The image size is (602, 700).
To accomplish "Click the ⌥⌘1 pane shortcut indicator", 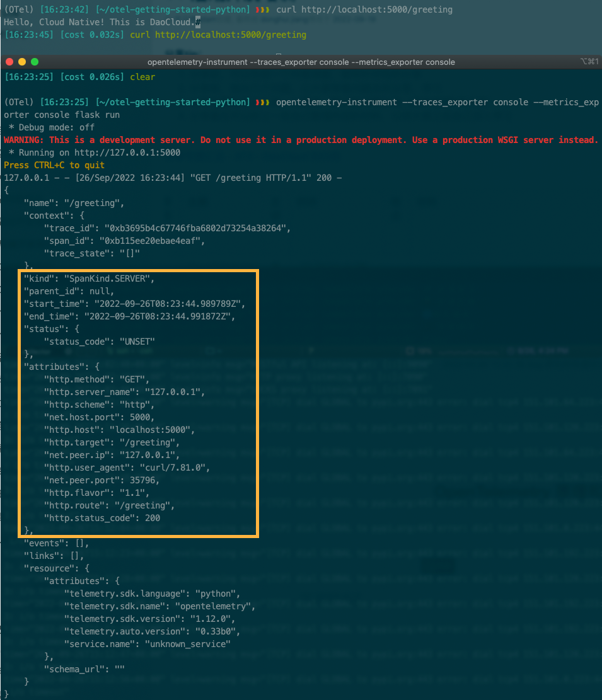I will (x=588, y=62).
